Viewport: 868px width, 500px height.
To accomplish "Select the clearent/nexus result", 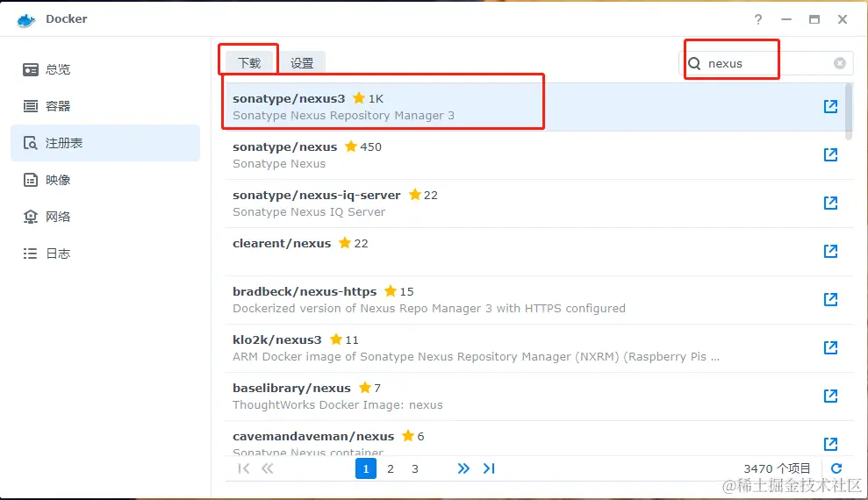I will (x=534, y=251).
